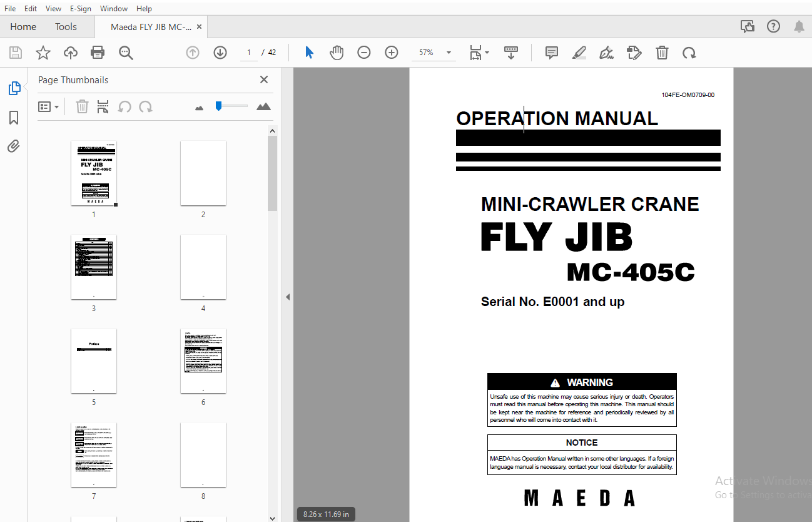
Task: Zoom out with minus button
Action: (364, 53)
